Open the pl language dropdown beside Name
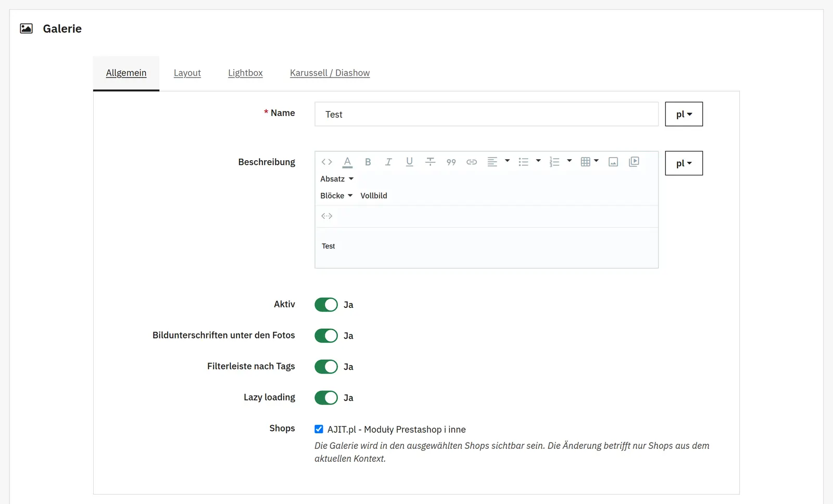This screenshot has height=504, width=833. click(x=684, y=114)
